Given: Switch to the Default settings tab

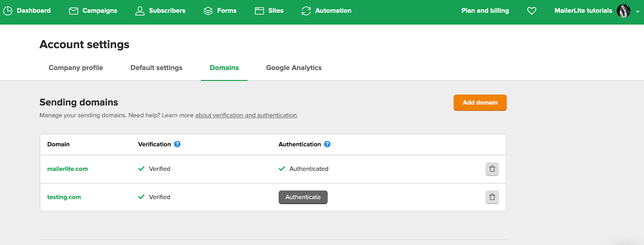Looking at the screenshot, I should point(156,68).
